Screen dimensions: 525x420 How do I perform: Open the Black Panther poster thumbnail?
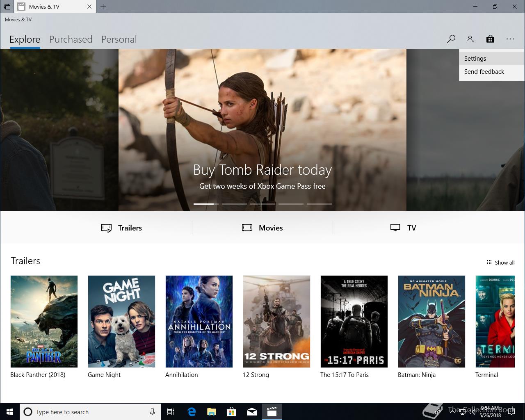[44, 322]
